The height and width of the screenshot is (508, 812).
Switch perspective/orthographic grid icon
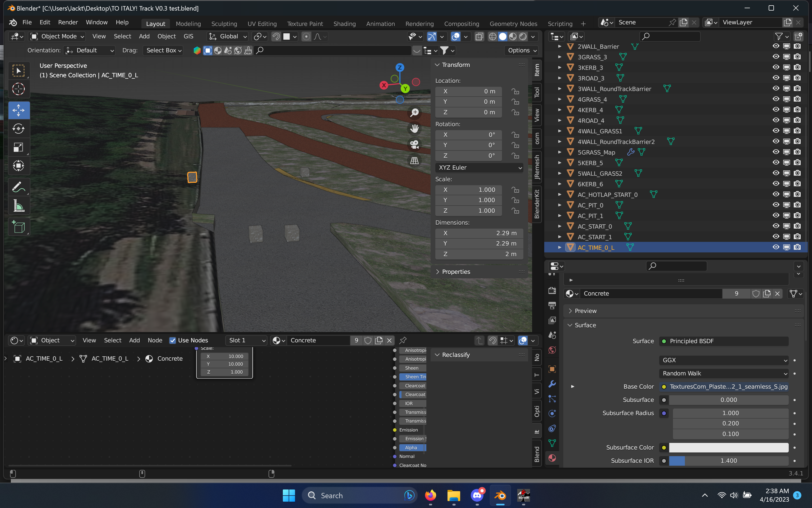coord(415,161)
